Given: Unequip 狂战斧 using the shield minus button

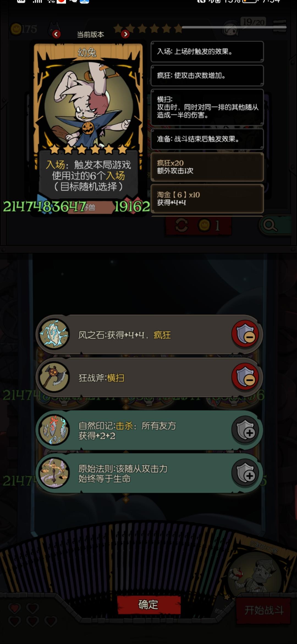Looking at the screenshot, I should coord(246,377).
